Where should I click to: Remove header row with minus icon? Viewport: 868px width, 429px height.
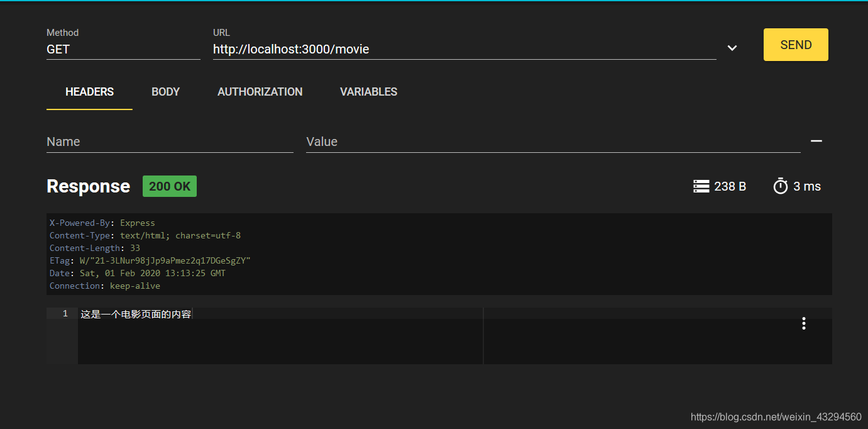pyautogui.click(x=816, y=141)
